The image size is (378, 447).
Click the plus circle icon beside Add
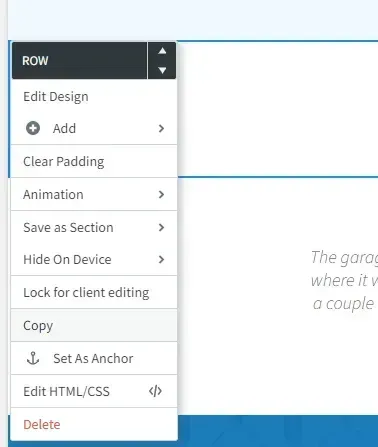[33, 128]
